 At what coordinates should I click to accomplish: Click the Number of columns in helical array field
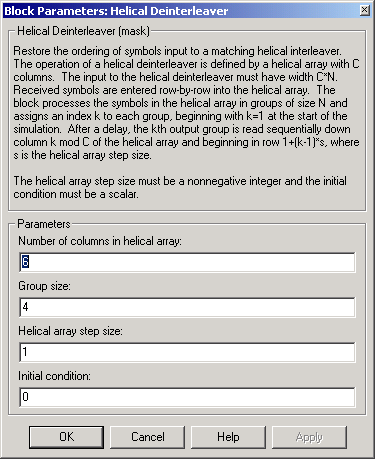(187, 262)
